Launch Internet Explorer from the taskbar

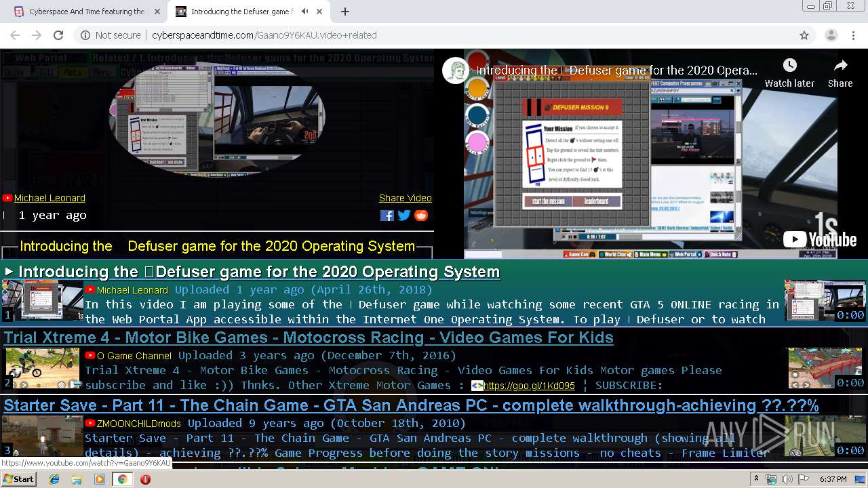pos(54,479)
